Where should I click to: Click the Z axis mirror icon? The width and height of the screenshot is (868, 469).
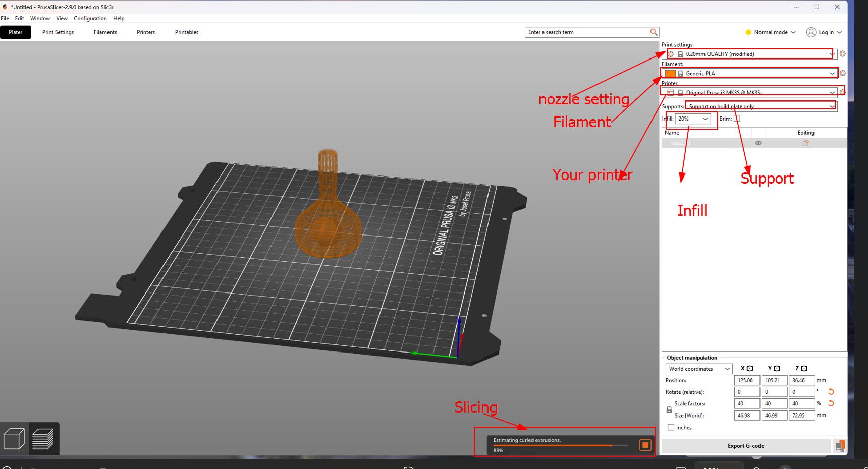point(804,369)
